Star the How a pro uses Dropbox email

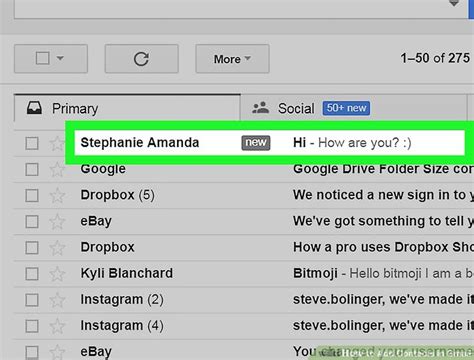[x=57, y=247]
